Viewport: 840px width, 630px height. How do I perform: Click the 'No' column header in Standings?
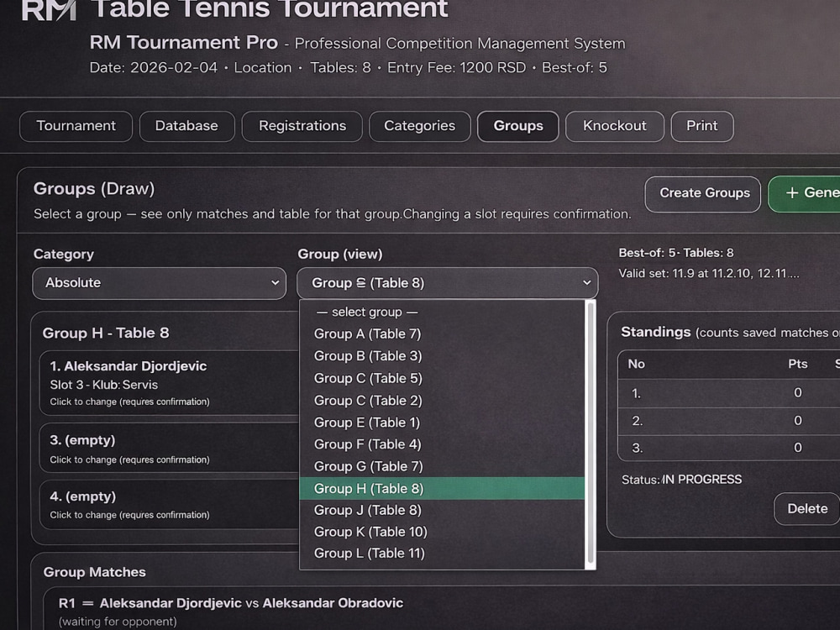[636, 365]
